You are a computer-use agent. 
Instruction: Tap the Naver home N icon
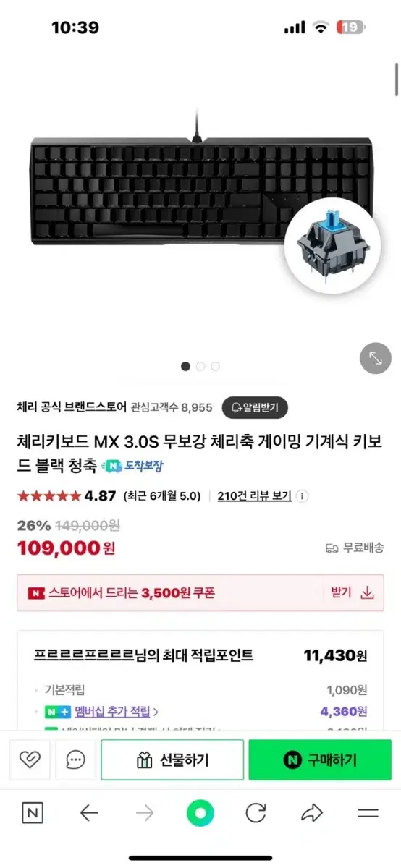pyautogui.click(x=32, y=813)
